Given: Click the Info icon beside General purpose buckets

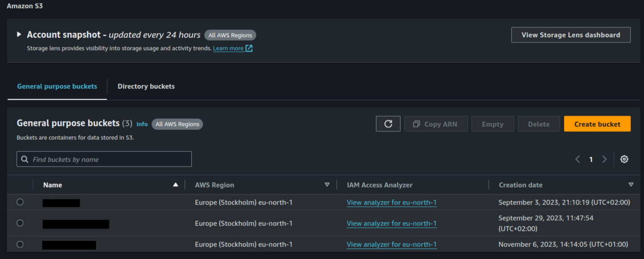Looking at the screenshot, I should click(x=142, y=124).
